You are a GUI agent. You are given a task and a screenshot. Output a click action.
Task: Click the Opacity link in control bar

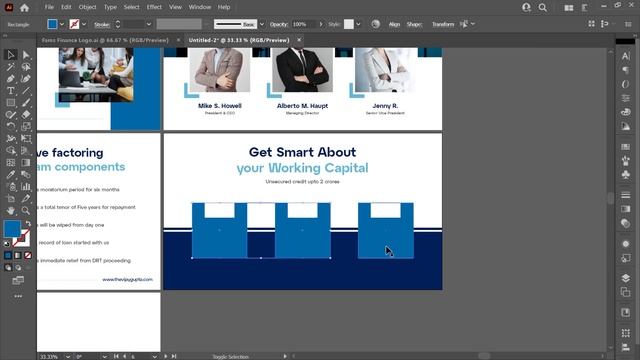coord(279,24)
